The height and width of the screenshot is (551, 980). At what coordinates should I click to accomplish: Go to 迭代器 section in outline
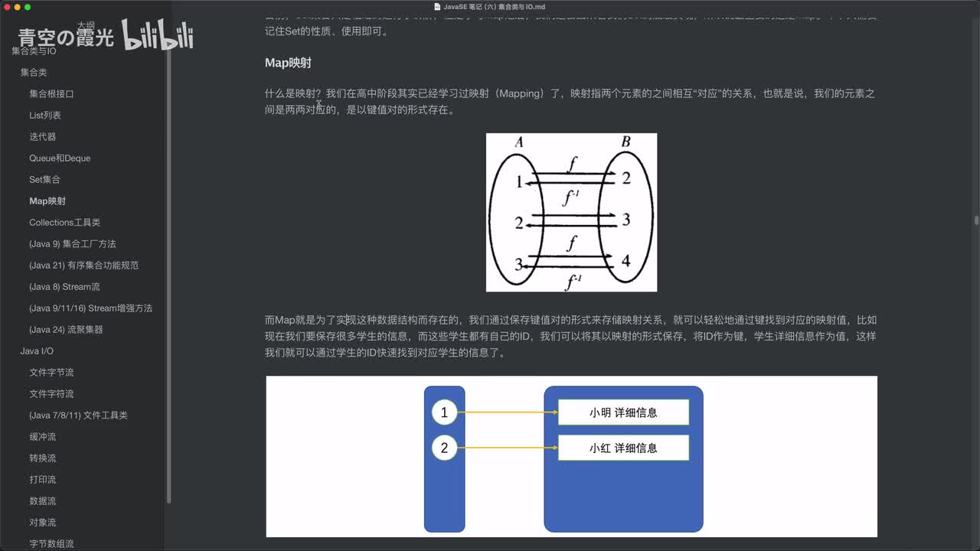(43, 136)
